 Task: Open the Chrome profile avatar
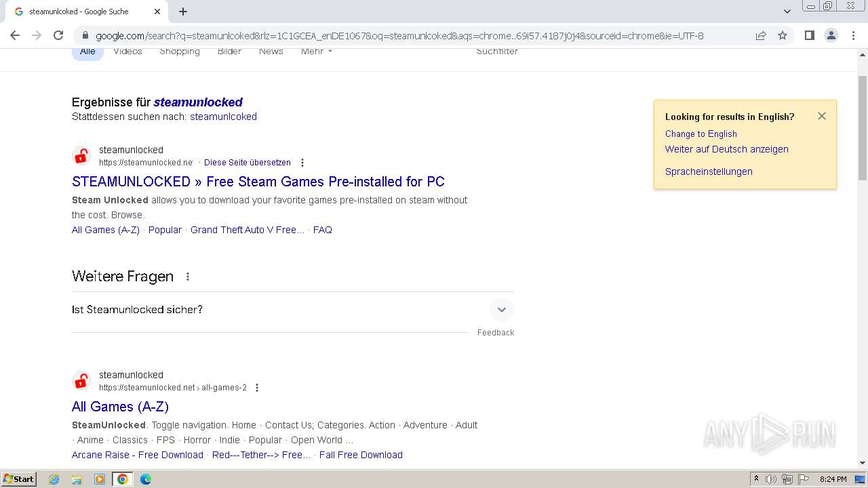tap(831, 36)
